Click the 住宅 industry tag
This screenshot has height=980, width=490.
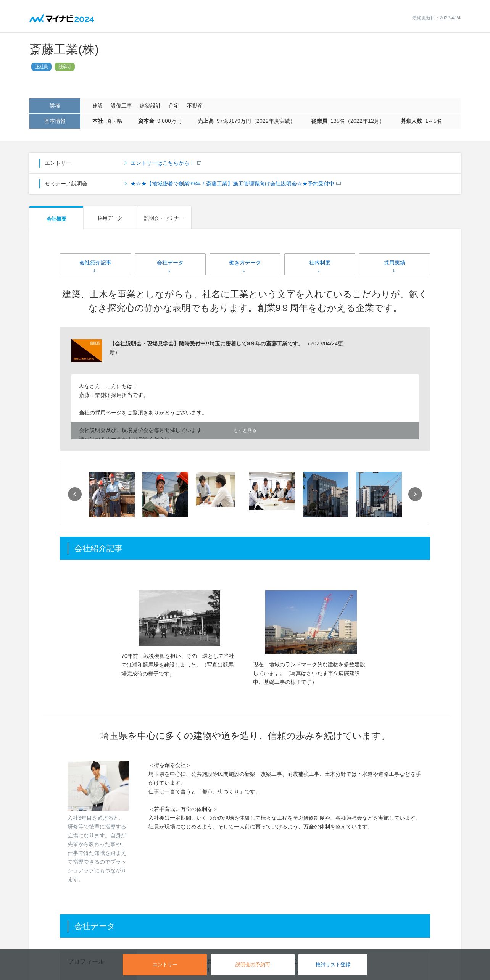pyautogui.click(x=174, y=106)
